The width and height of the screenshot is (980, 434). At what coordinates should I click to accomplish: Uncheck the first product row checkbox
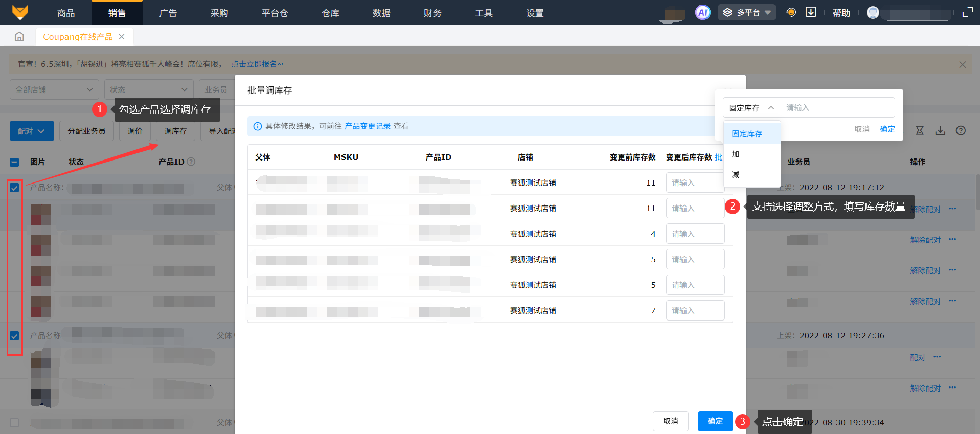coord(14,188)
